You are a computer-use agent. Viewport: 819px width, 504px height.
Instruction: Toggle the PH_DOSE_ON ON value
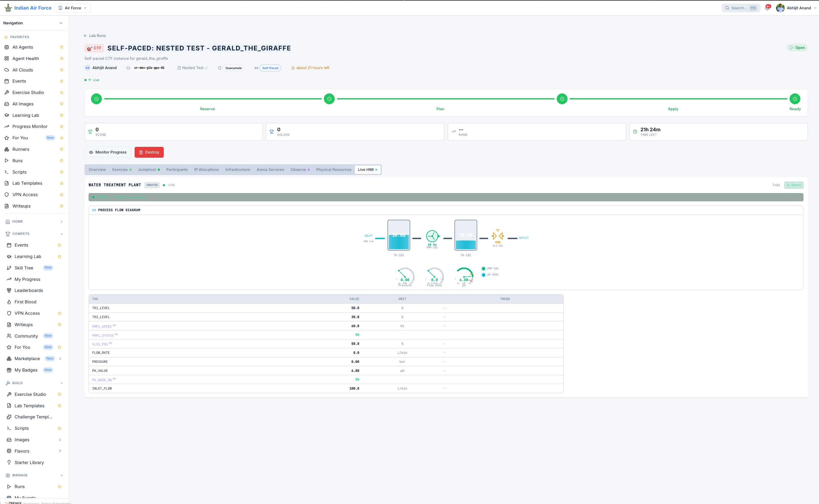click(x=357, y=379)
